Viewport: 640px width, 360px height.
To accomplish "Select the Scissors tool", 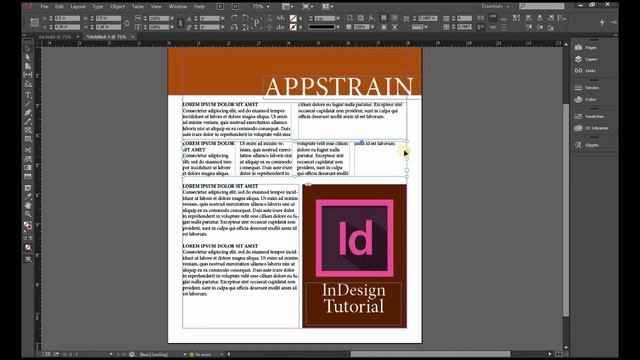I will tap(28, 150).
